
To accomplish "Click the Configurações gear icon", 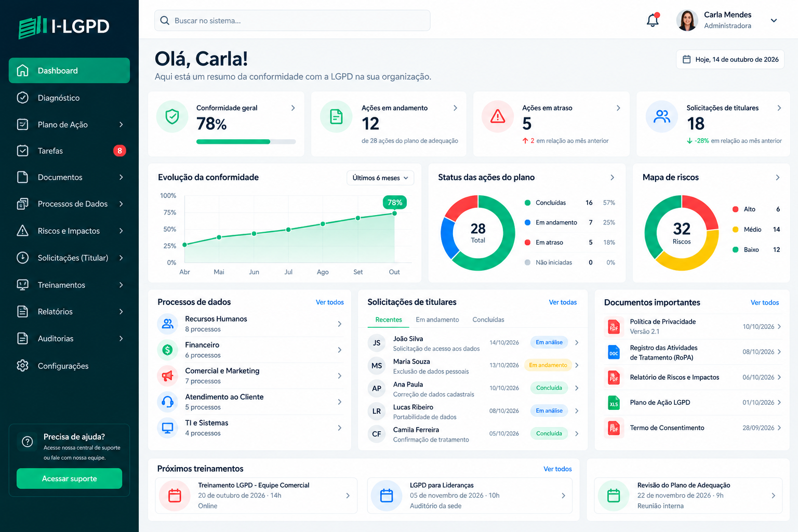I will pos(23,366).
